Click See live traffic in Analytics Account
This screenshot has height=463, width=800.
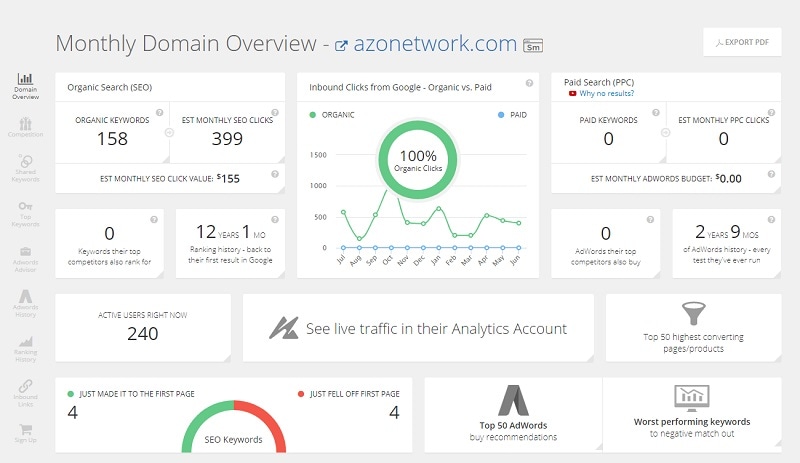click(418, 328)
